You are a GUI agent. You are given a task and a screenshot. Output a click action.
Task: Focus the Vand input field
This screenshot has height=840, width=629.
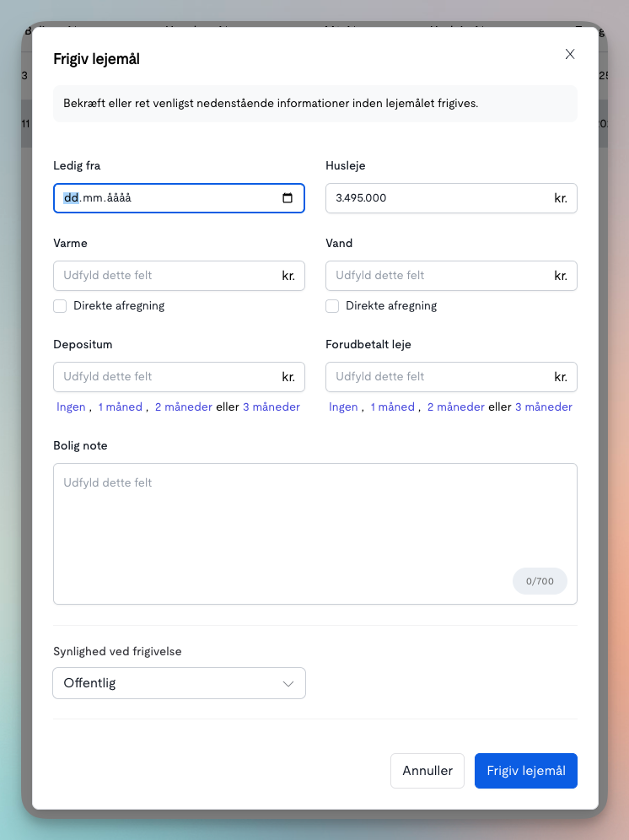(x=451, y=276)
